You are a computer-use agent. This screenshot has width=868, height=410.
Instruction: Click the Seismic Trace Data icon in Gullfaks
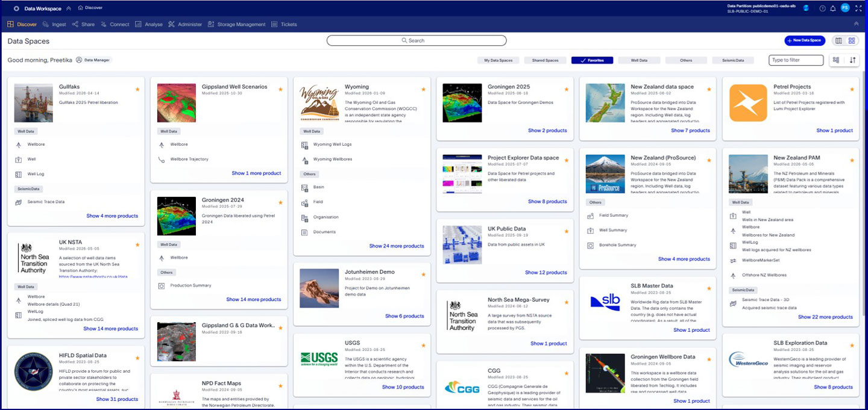pyautogui.click(x=18, y=202)
